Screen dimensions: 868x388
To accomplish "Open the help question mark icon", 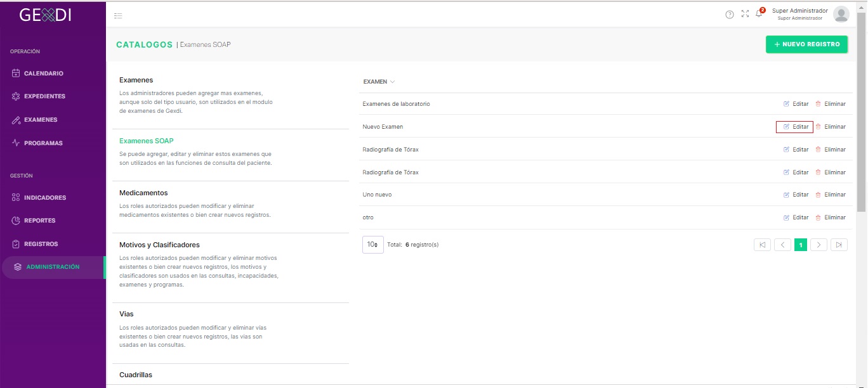I will coord(730,15).
